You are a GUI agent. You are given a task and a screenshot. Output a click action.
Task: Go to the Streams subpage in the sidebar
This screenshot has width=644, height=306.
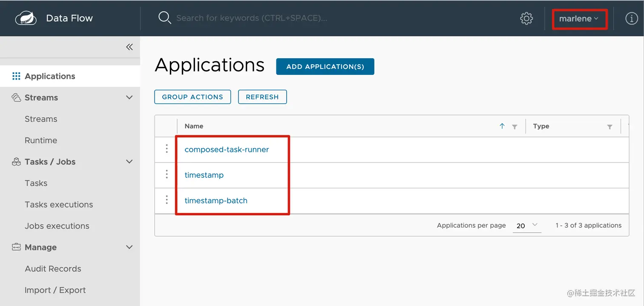pyautogui.click(x=41, y=119)
